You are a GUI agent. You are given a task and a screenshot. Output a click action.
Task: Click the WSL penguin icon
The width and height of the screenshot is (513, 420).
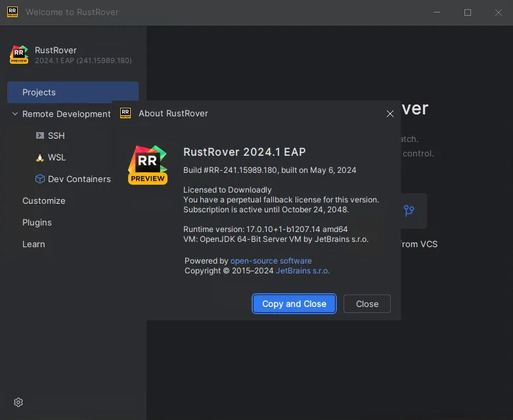pyautogui.click(x=40, y=158)
